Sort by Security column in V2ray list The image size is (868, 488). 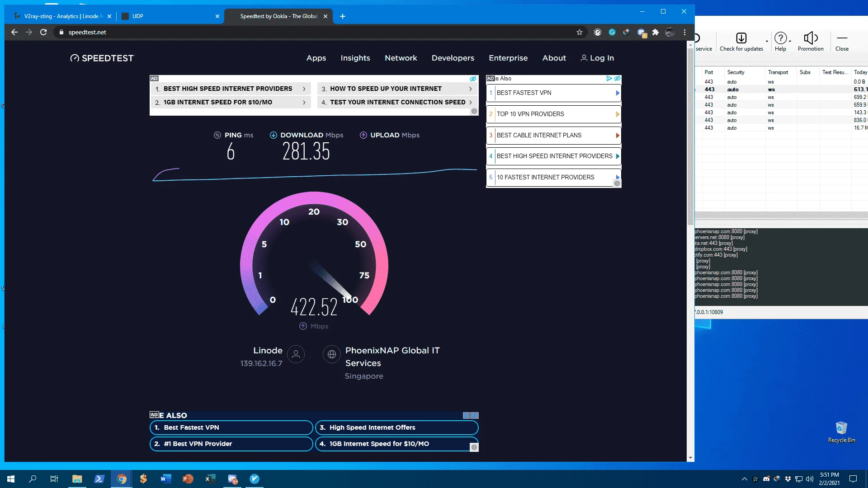click(x=736, y=72)
